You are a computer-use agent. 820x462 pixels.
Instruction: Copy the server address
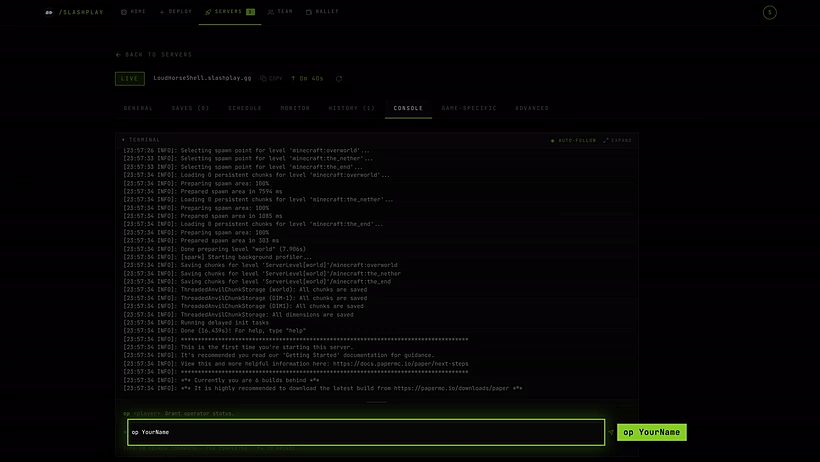[x=271, y=78]
